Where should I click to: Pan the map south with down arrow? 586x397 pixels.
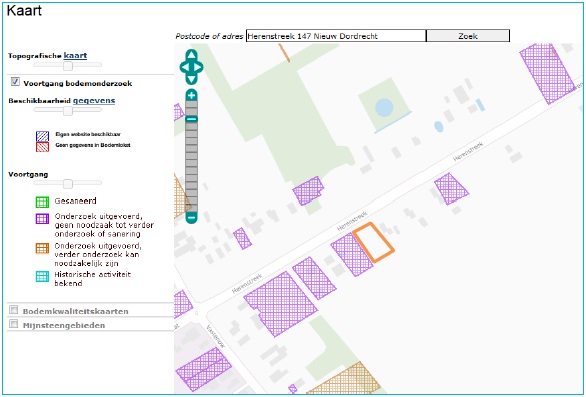click(x=191, y=79)
